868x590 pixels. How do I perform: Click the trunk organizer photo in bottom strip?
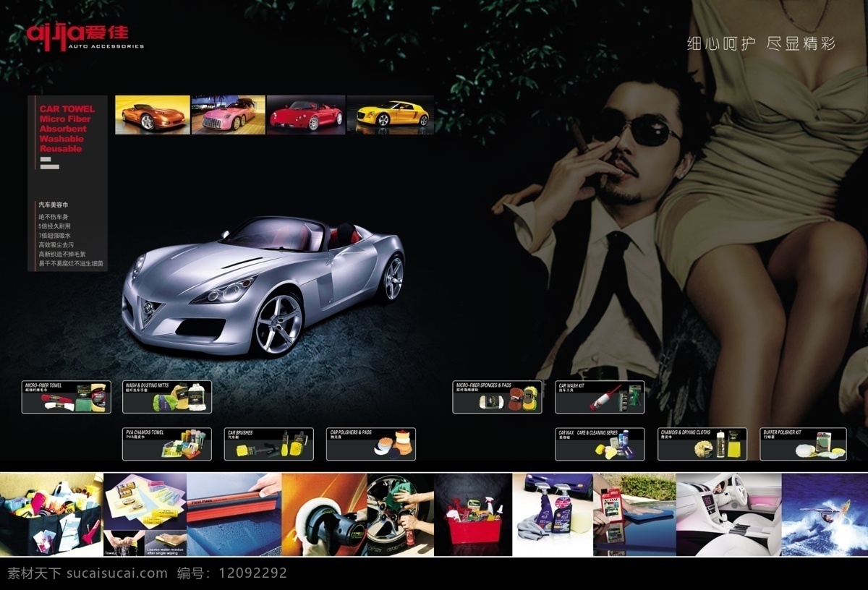(x=51, y=514)
